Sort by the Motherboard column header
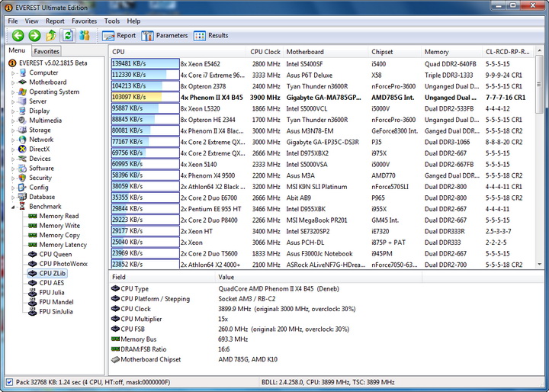Screen dimensions: 549x392 (x=326, y=52)
